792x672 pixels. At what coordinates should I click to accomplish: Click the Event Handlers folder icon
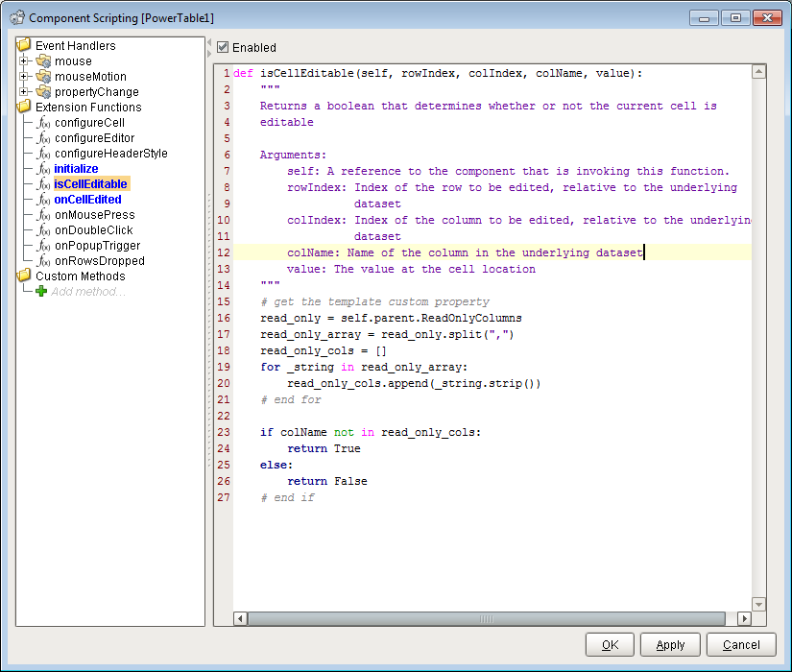tap(24, 45)
